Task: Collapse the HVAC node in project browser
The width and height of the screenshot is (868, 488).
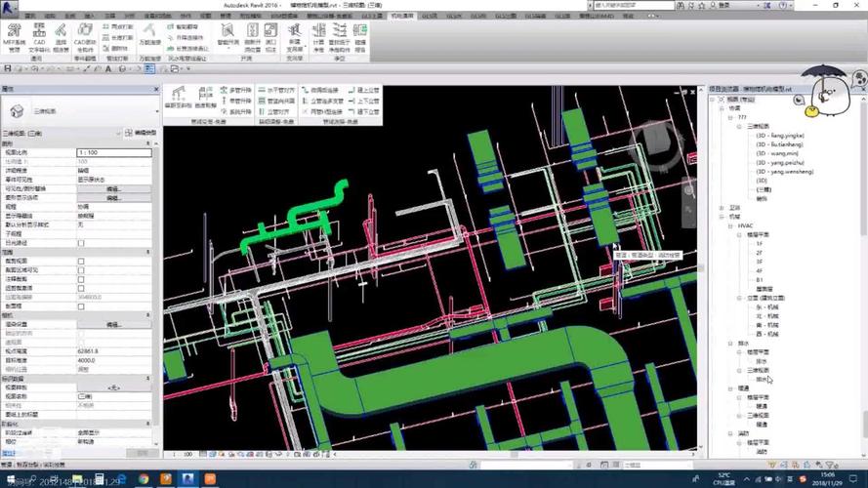Action: [731, 225]
